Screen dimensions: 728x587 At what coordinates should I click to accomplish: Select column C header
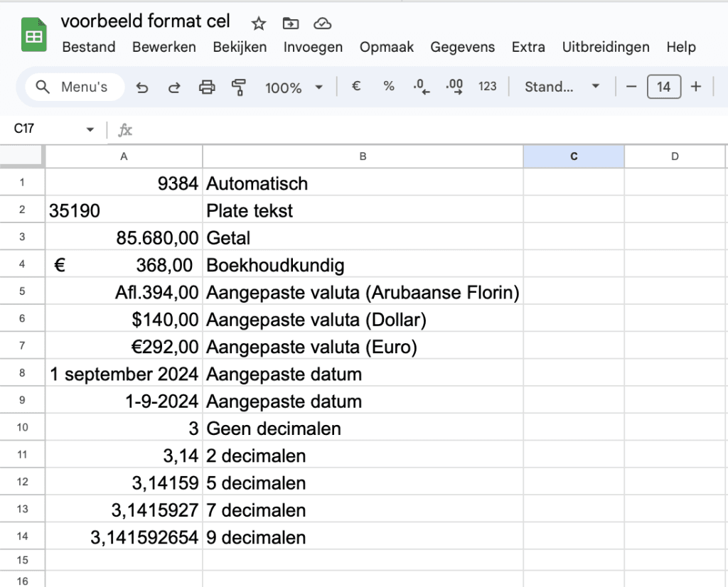point(574,156)
